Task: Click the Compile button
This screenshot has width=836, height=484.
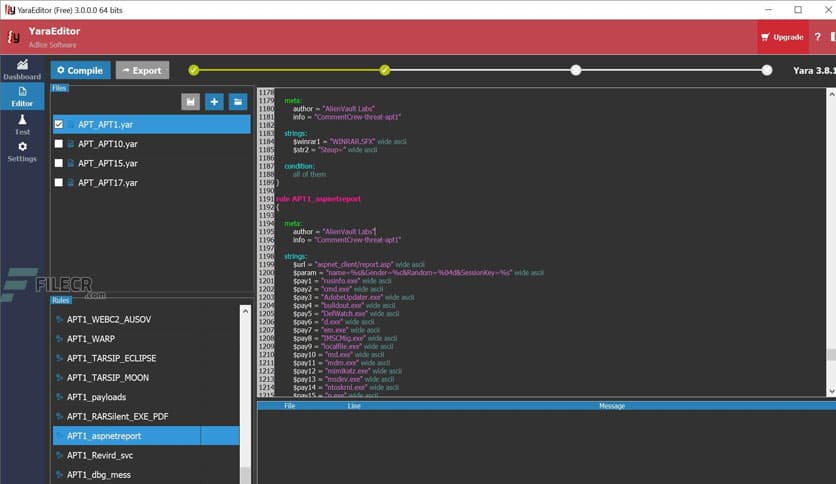Action: tap(81, 70)
